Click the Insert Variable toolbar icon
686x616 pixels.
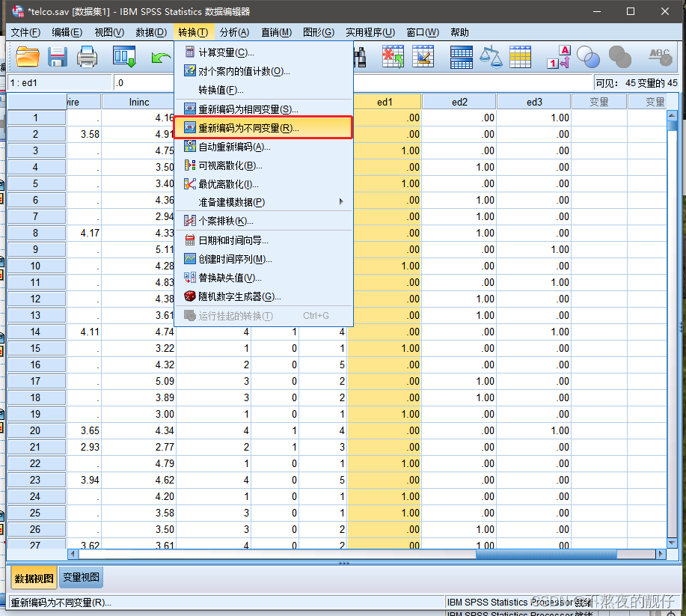click(423, 56)
